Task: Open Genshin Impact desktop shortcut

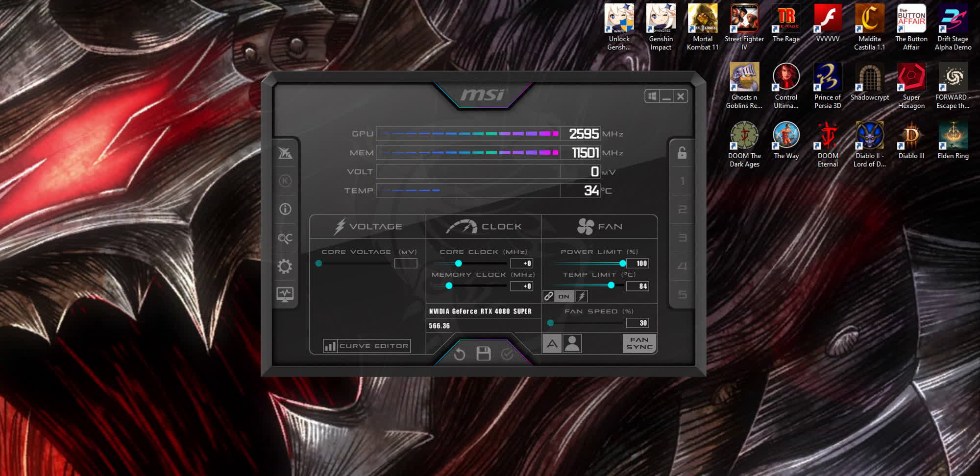Action: tap(661, 27)
